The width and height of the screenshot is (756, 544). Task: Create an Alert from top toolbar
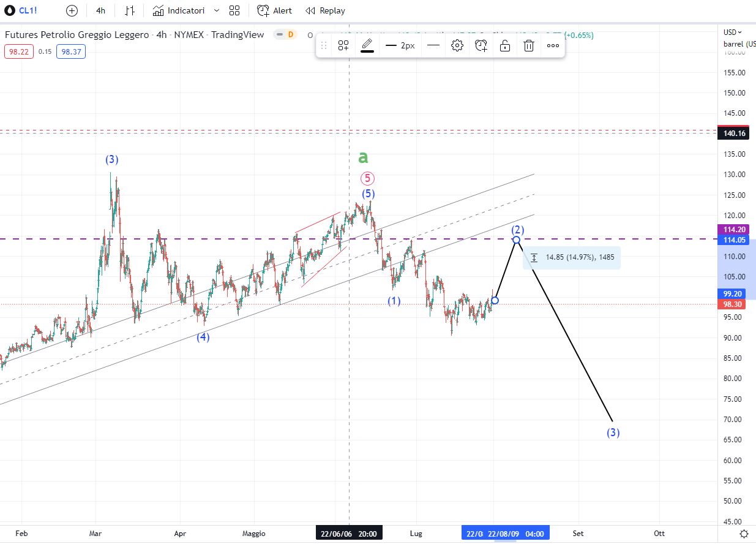pyautogui.click(x=274, y=10)
